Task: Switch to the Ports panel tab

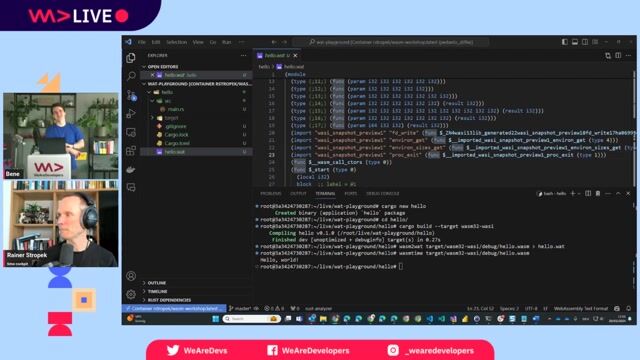Action: tap(350, 193)
